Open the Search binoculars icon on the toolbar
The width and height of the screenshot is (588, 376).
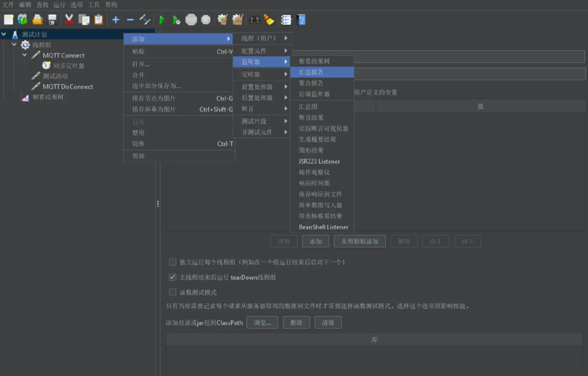tap(253, 20)
